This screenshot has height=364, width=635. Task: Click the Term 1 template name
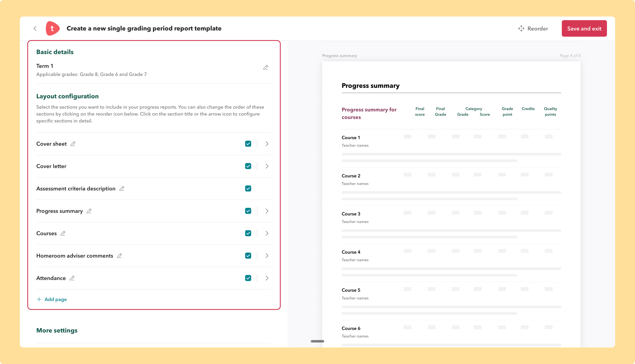click(x=45, y=66)
